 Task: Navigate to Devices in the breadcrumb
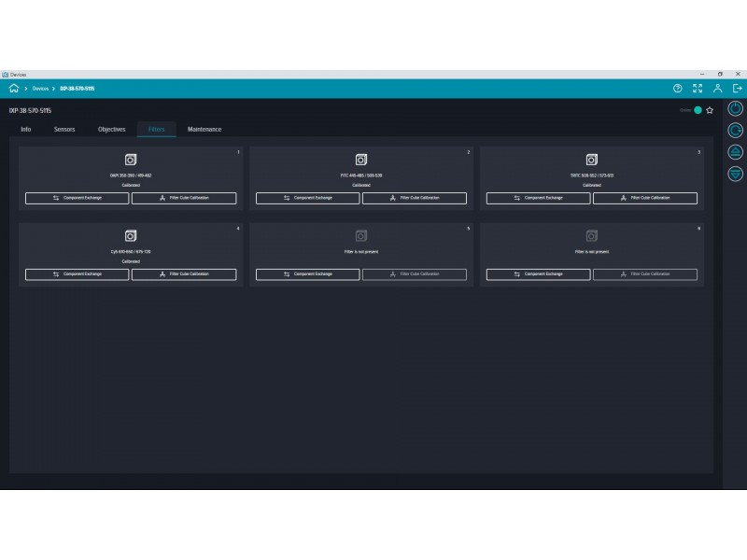40,89
